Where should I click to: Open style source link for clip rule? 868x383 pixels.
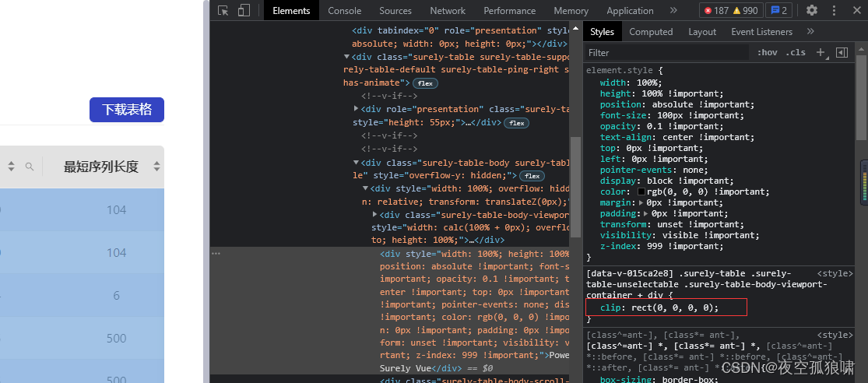pos(836,273)
